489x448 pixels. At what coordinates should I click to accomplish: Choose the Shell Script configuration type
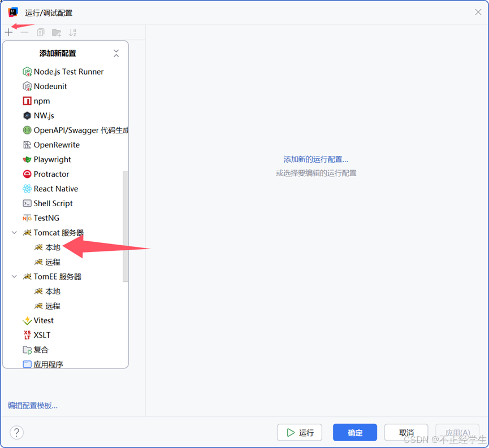[x=53, y=203]
